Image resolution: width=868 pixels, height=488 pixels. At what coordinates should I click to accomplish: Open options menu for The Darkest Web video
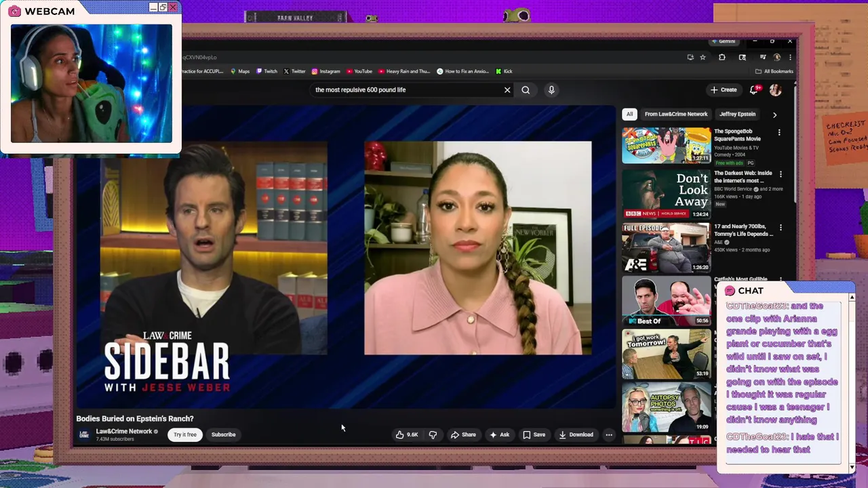coord(781,174)
